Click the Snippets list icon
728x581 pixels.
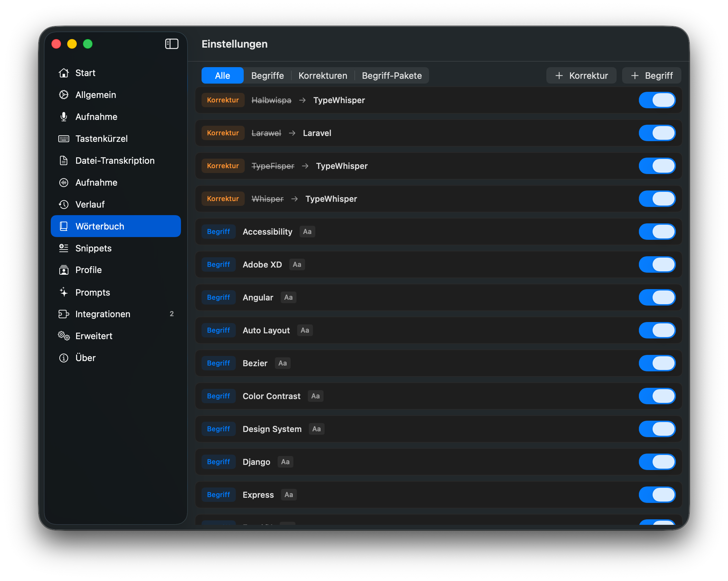pos(64,248)
